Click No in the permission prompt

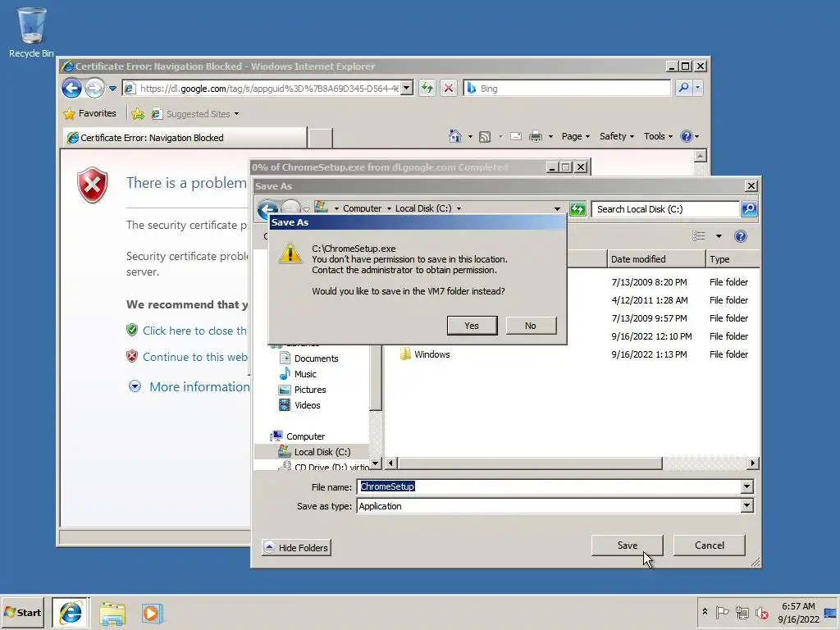click(531, 325)
